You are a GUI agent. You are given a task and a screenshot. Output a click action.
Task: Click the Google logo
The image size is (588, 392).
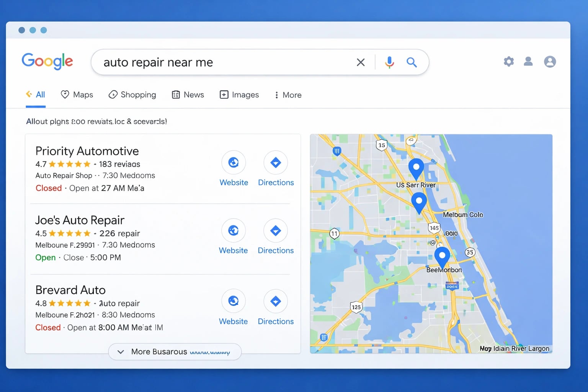pyautogui.click(x=47, y=61)
